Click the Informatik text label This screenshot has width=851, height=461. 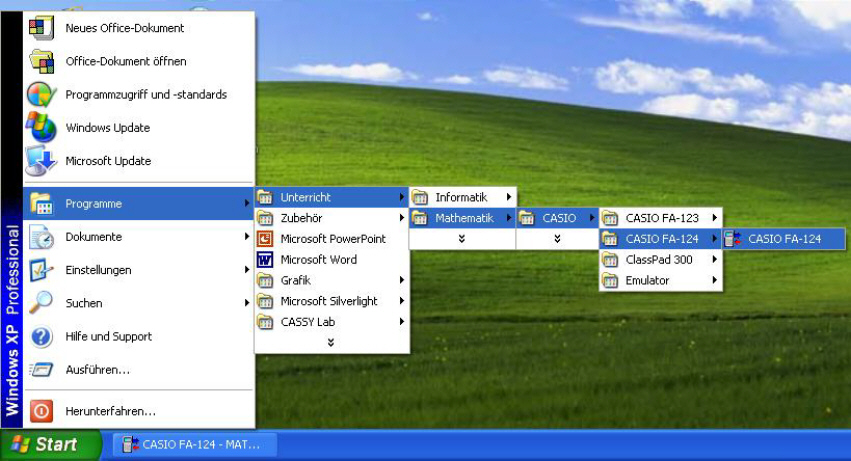(461, 197)
